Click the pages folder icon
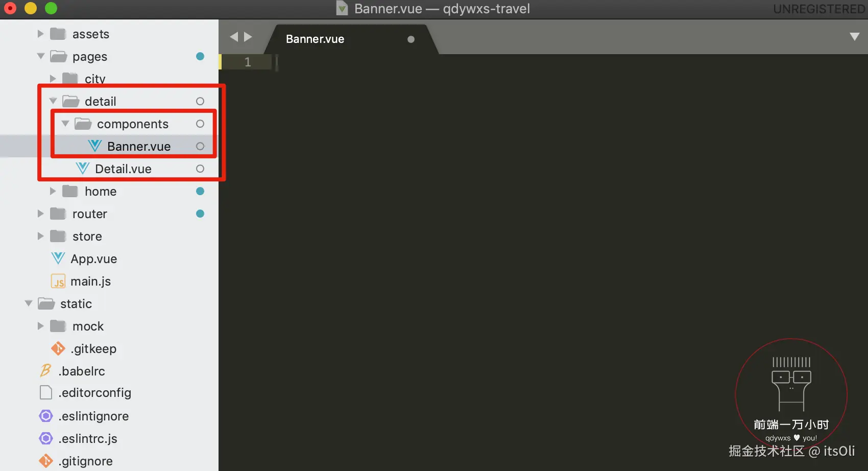This screenshot has height=471, width=868. [58, 56]
